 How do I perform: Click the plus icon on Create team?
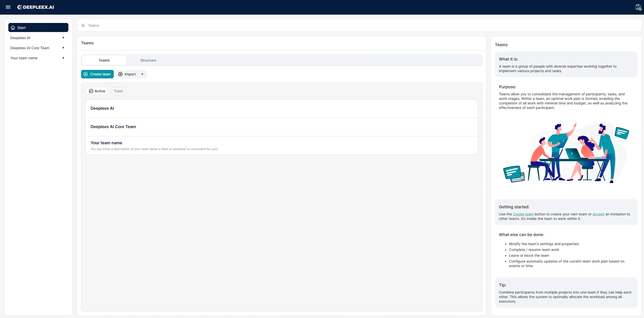[86, 74]
